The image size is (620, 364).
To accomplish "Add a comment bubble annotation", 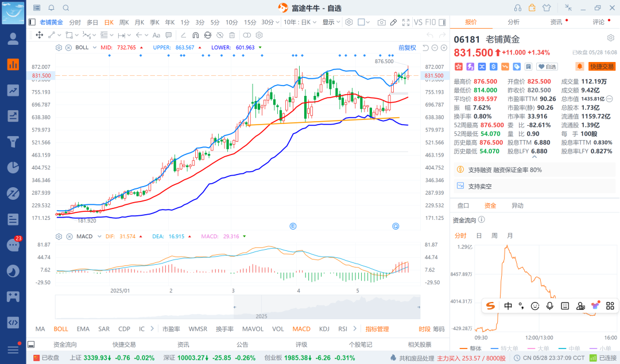I will (168, 35).
